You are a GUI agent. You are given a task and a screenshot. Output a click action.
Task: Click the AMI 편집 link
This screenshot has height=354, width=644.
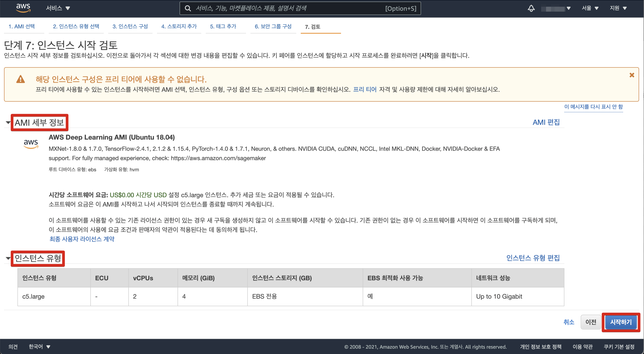546,122
